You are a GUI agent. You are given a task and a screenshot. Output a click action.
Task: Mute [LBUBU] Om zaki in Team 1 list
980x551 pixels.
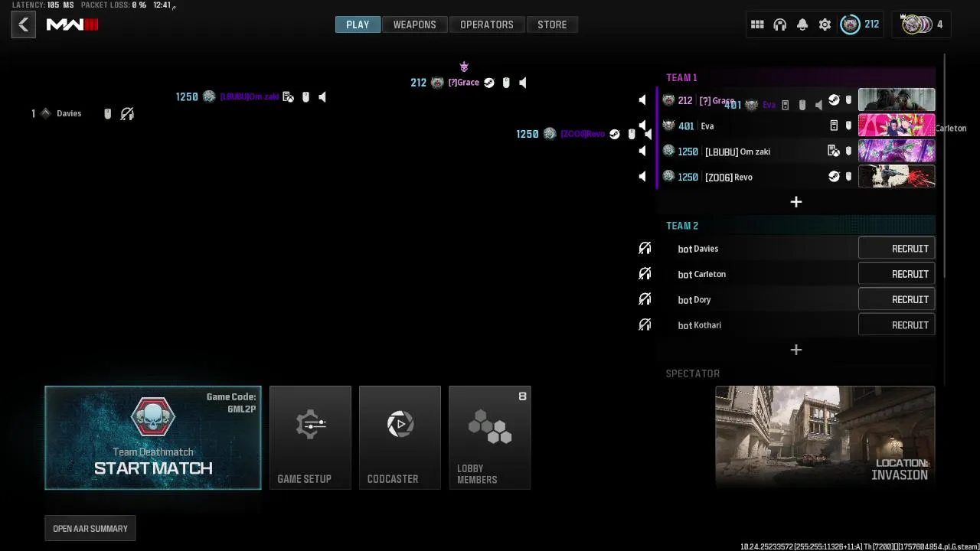coord(642,152)
